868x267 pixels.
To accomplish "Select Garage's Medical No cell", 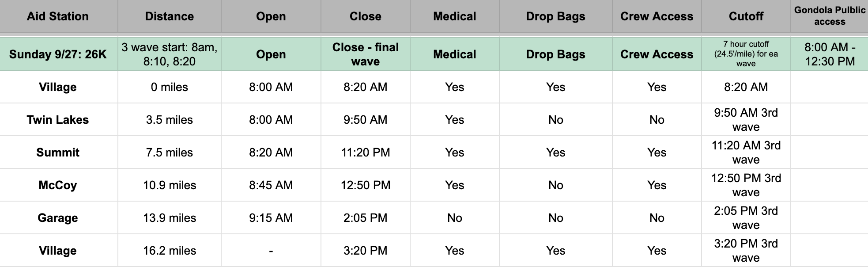I will coord(455,218).
